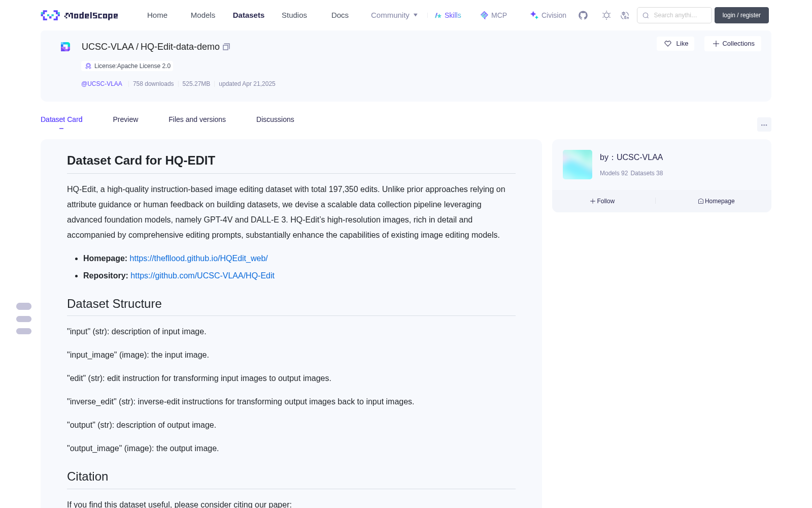The width and height of the screenshot is (812, 508).
Task: Click the UCSC-VLAA organization avatar thumbnail
Action: (578, 165)
